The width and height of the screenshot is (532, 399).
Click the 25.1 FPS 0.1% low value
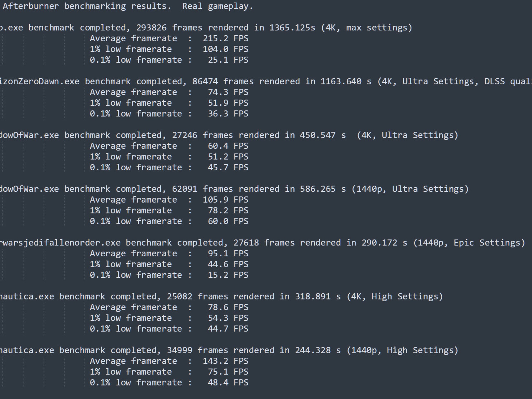coord(228,60)
